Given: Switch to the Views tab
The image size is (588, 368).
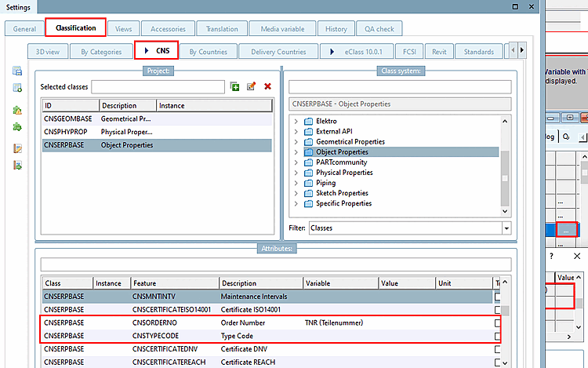Looking at the screenshot, I should point(123,29).
